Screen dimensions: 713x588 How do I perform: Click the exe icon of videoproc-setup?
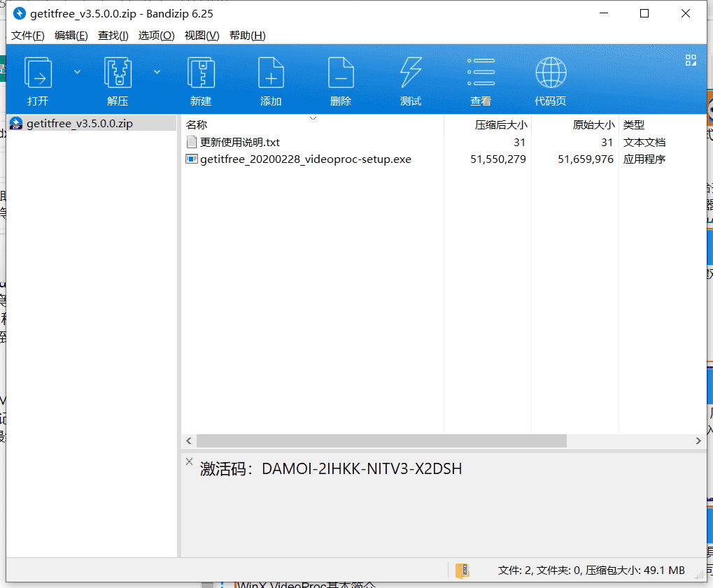point(192,159)
